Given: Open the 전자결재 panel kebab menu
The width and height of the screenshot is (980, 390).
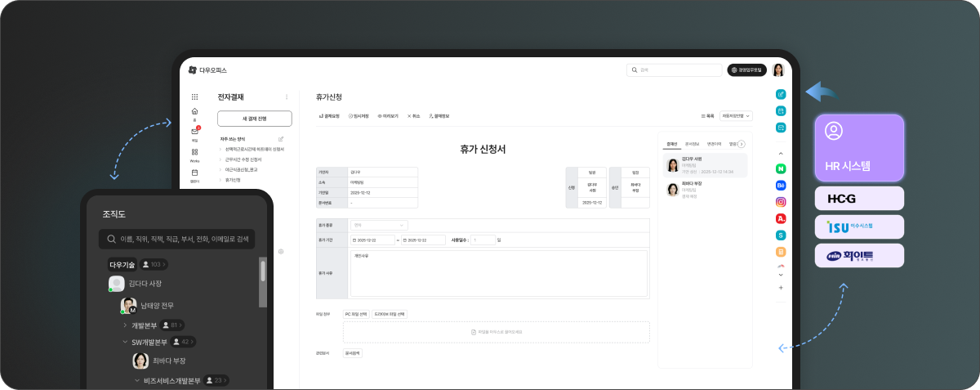Looking at the screenshot, I should pyautogui.click(x=287, y=97).
